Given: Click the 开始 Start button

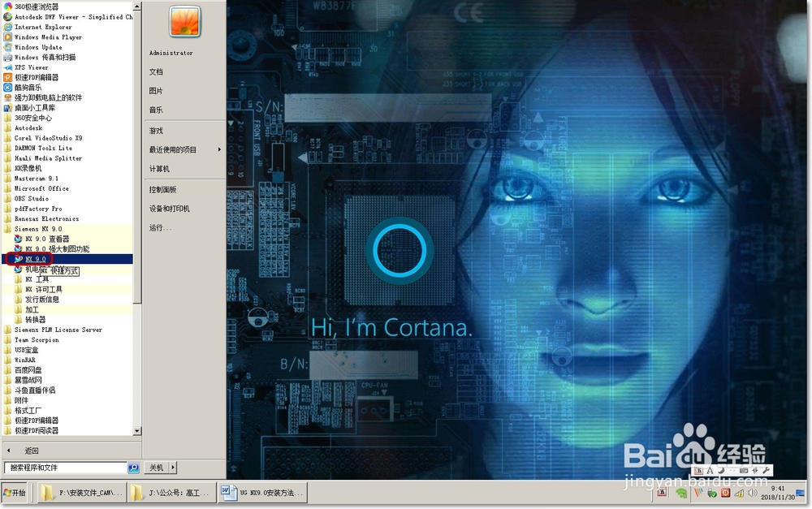Looking at the screenshot, I should (x=15, y=493).
